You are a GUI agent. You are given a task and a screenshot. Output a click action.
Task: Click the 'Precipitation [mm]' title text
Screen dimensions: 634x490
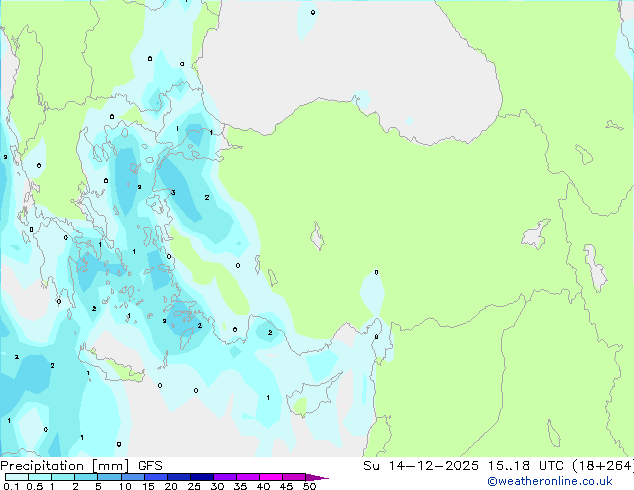(64, 466)
